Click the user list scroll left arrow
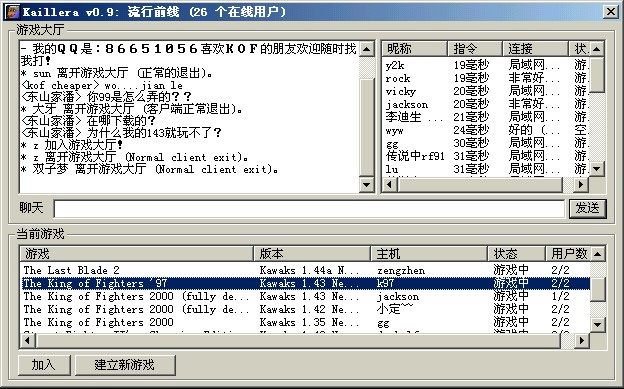This screenshot has height=389, width=624. point(390,184)
